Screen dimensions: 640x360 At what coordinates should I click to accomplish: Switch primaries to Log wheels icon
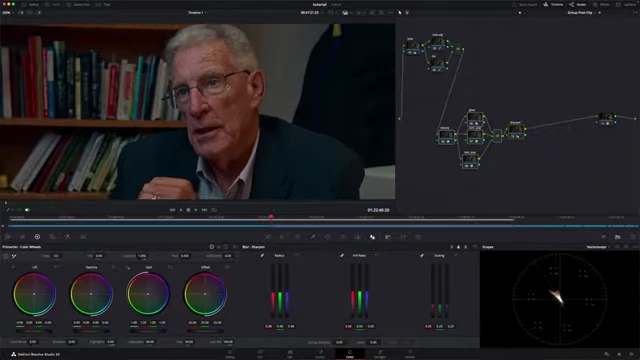pos(226,247)
